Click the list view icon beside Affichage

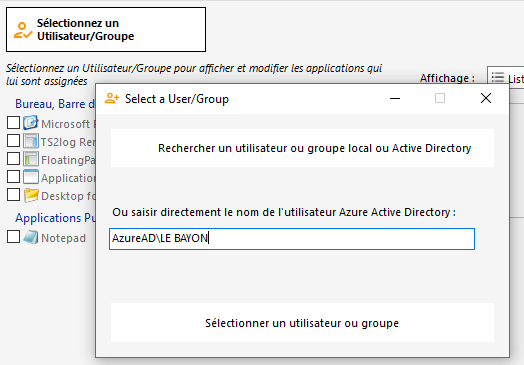498,78
